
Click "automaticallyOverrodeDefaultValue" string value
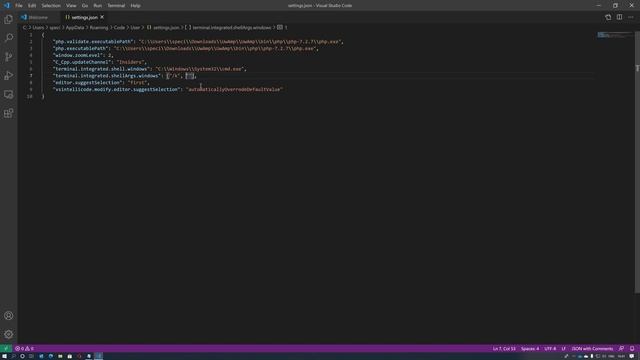pos(234,89)
